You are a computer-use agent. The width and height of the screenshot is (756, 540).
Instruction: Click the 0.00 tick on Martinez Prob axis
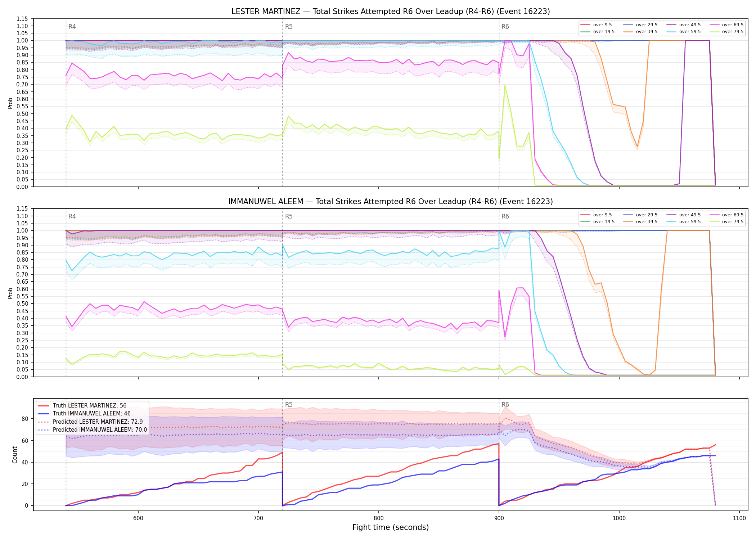pyautogui.click(x=22, y=187)
